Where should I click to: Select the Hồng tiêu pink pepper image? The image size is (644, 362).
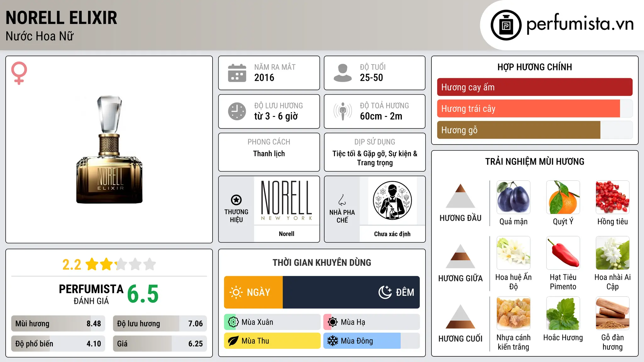(x=613, y=197)
